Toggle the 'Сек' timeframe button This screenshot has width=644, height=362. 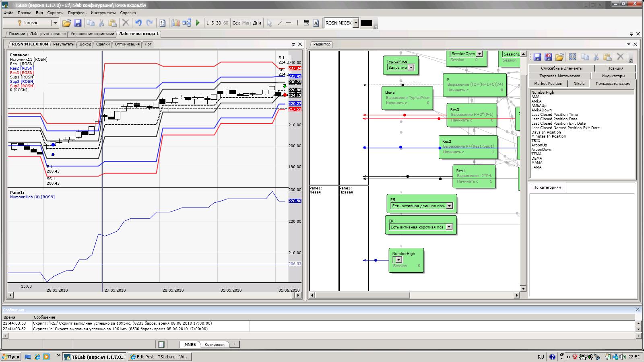click(236, 23)
